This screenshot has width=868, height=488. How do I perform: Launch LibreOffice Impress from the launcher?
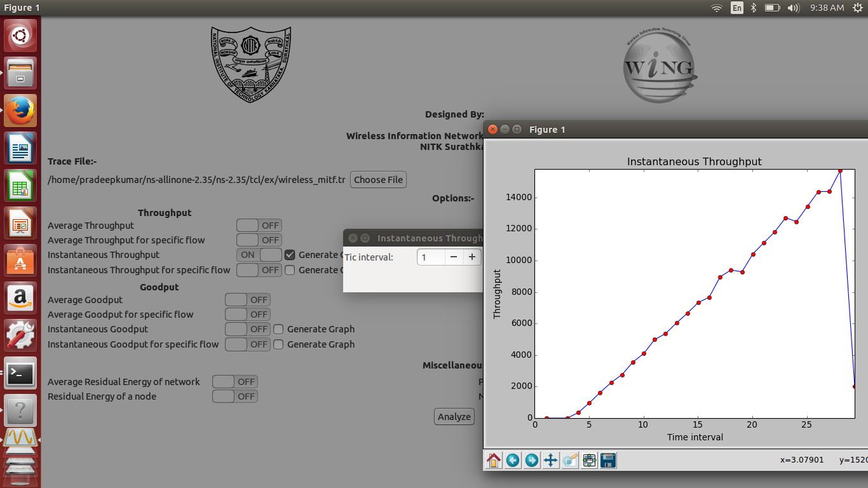pos(20,223)
